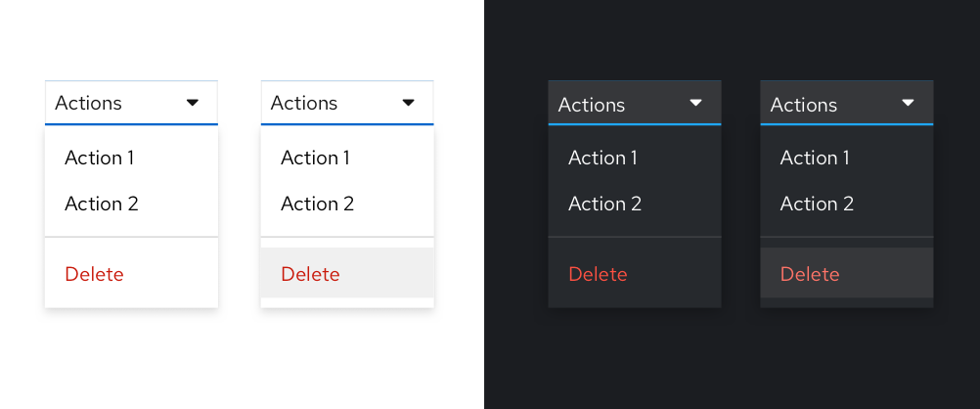
Task: Click Delete in first dark menu
Action: click(598, 274)
